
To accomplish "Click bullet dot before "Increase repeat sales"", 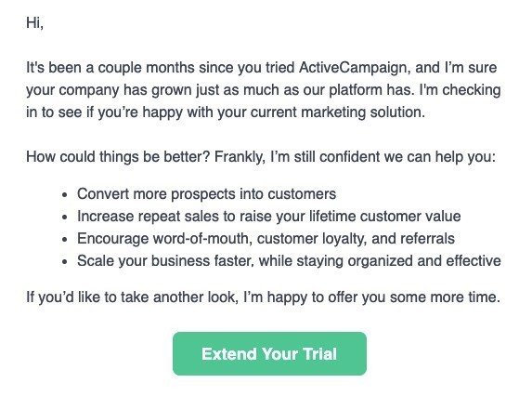I will [65, 218].
